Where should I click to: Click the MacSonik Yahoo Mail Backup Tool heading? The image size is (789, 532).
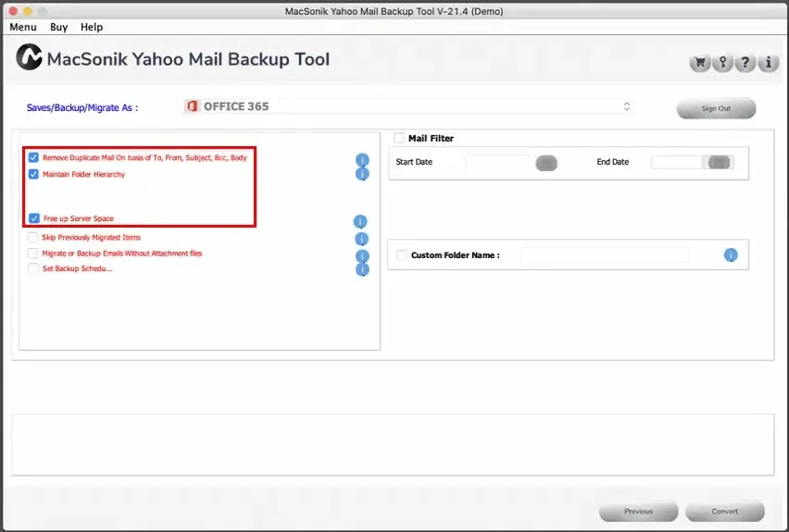pos(188,59)
